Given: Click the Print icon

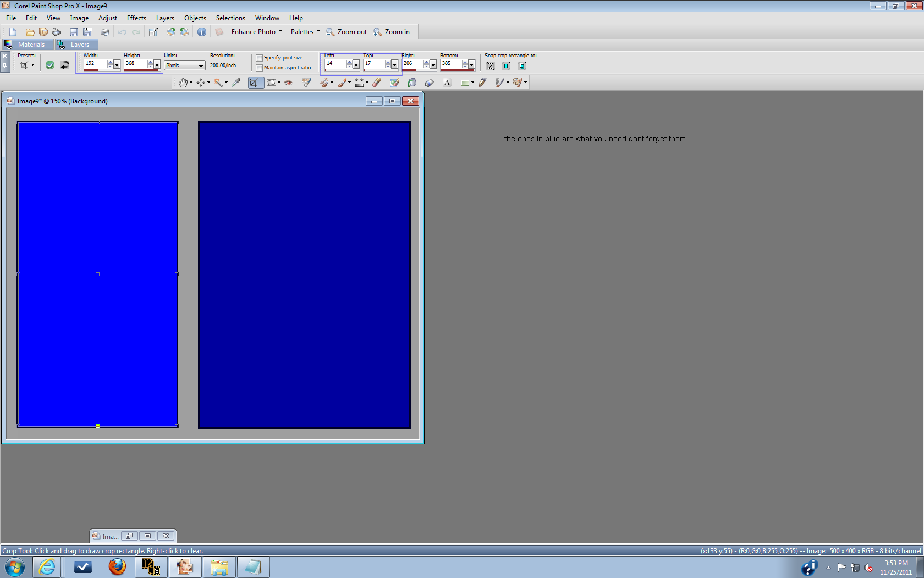Looking at the screenshot, I should click(105, 32).
